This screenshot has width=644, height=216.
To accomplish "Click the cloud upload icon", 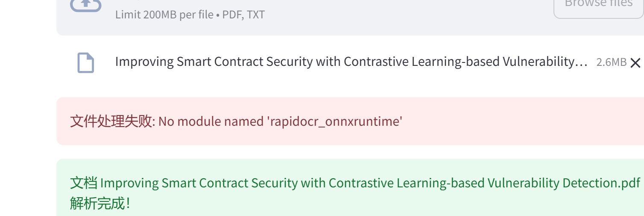I will click(x=85, y=5).
